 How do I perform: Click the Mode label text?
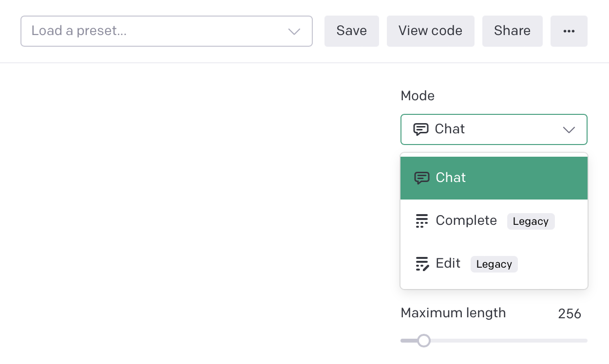(x=418, y=96)
